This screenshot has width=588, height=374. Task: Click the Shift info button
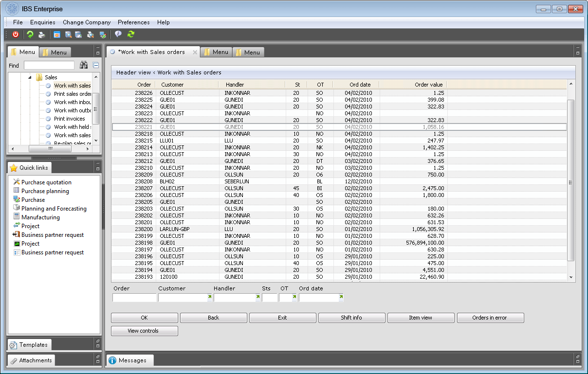[351, 318]
